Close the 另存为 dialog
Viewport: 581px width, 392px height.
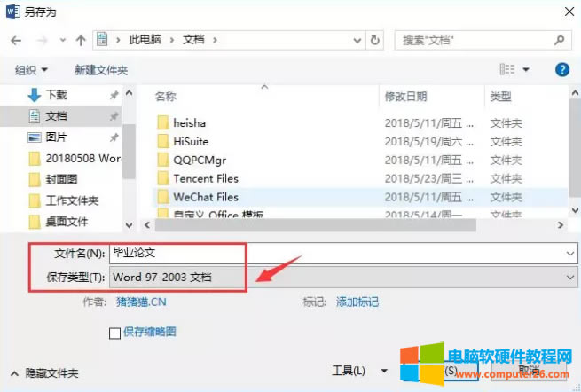coord(569,12)
